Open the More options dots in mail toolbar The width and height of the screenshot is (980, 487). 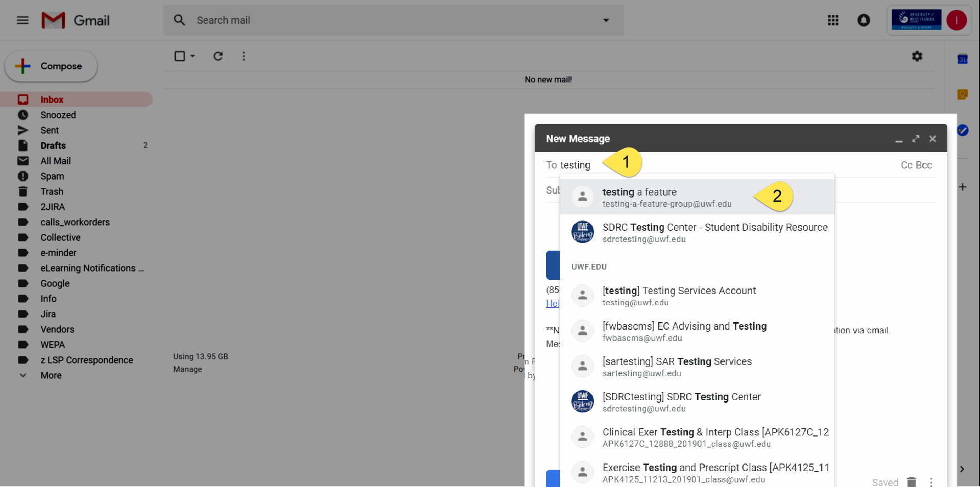(x=244, y=56)
